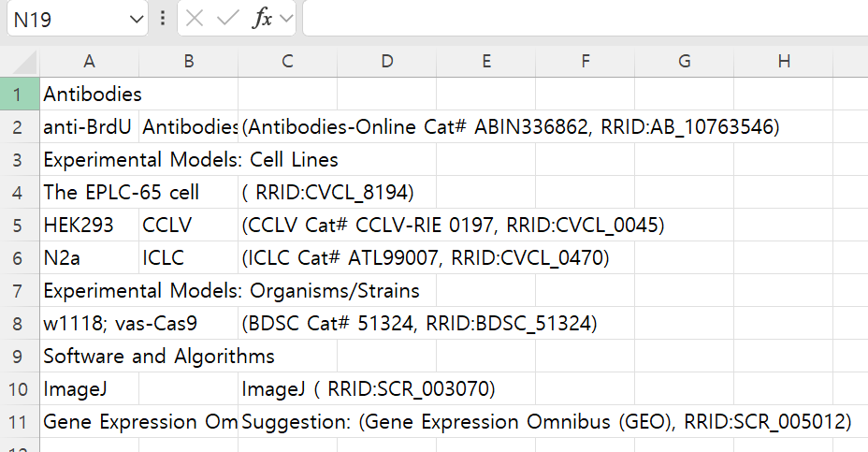Select column A header
The width and height of the screenshot is (868, 452).
coord(89,62)
